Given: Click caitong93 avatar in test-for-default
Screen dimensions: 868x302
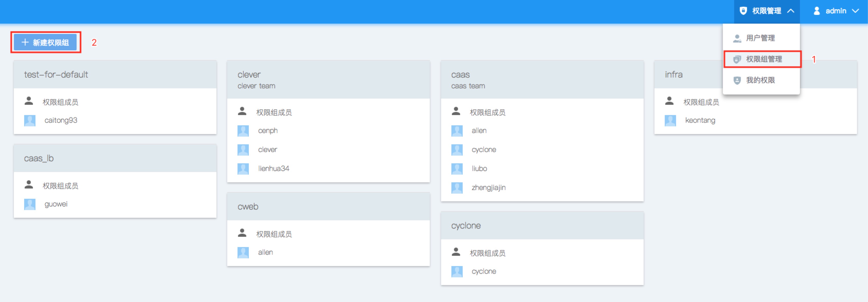Looking at the screenshot, I should (30, 120).
